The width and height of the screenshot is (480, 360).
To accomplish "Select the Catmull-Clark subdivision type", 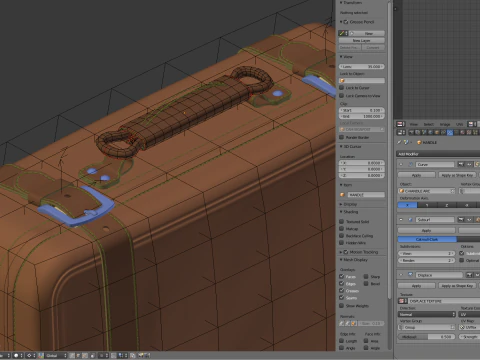I will point(427,239).
